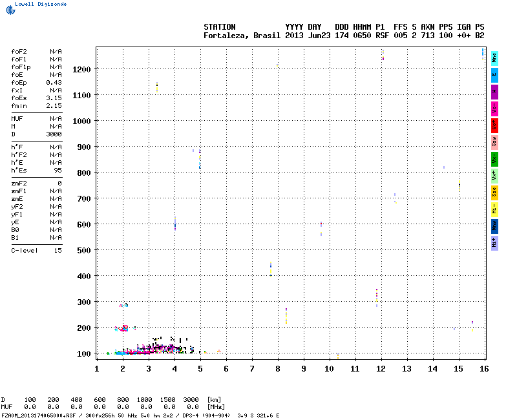Select the Ssw pink legend swatch
The height and width of the screenshot is (420, 517).
tap(494, 142)
